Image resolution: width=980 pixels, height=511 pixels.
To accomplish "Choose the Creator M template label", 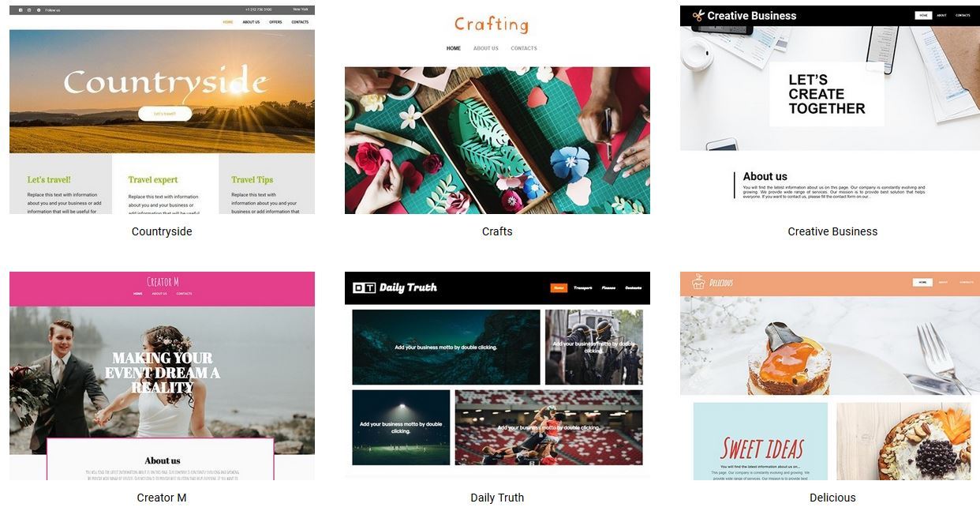I will click(x=162, y=498).
